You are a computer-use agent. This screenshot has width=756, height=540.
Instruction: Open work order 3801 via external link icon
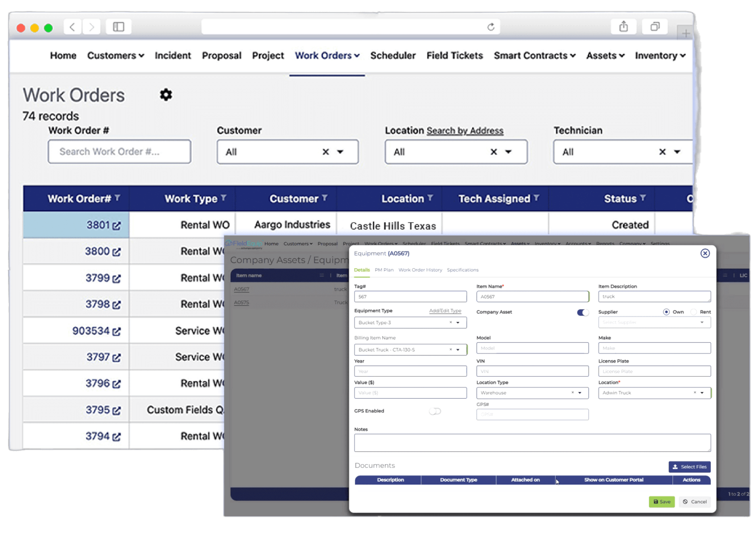coord(117,225)
